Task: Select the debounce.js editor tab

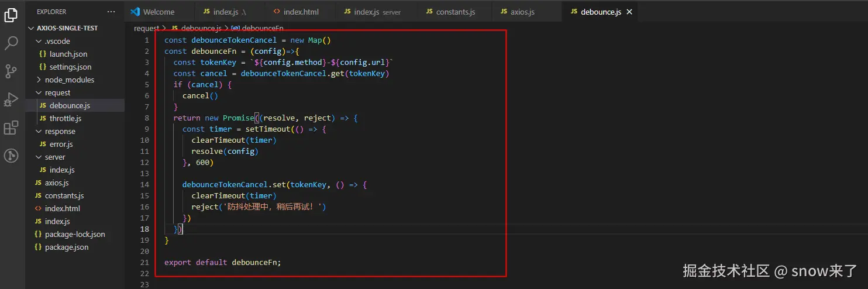Action: (x=600, y=12)
